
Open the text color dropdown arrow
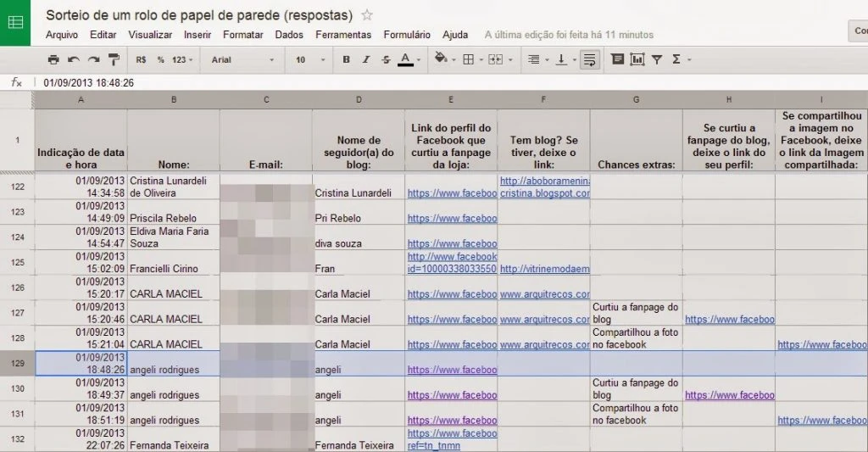coord(419,60)
